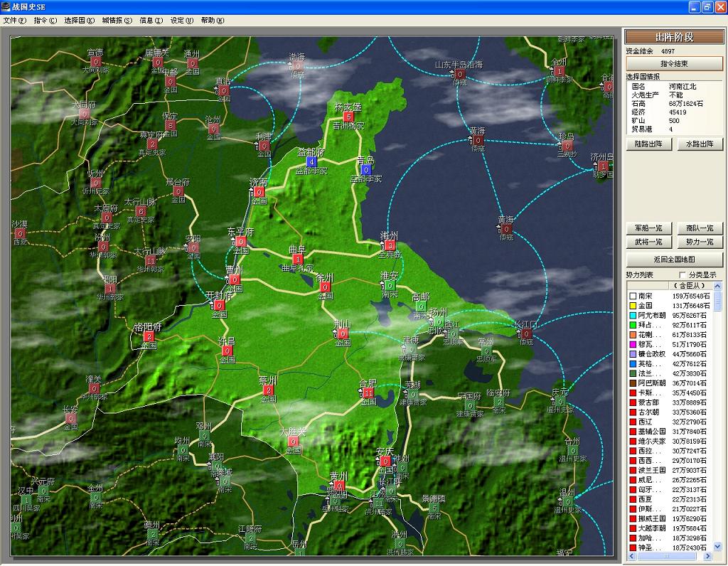The height and width of the screenshot is (566, 728).
Task: Enable the 分类显示 checkbox
Action: tap(683, 274)
